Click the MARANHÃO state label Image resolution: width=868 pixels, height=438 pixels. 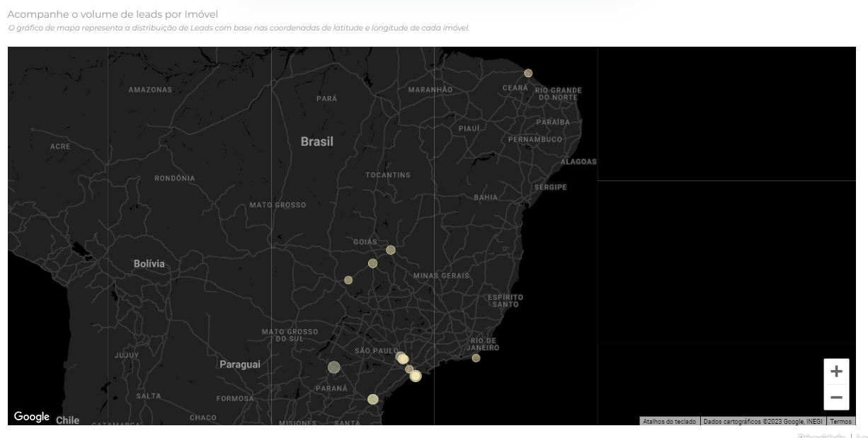click(x=430, y=90)
